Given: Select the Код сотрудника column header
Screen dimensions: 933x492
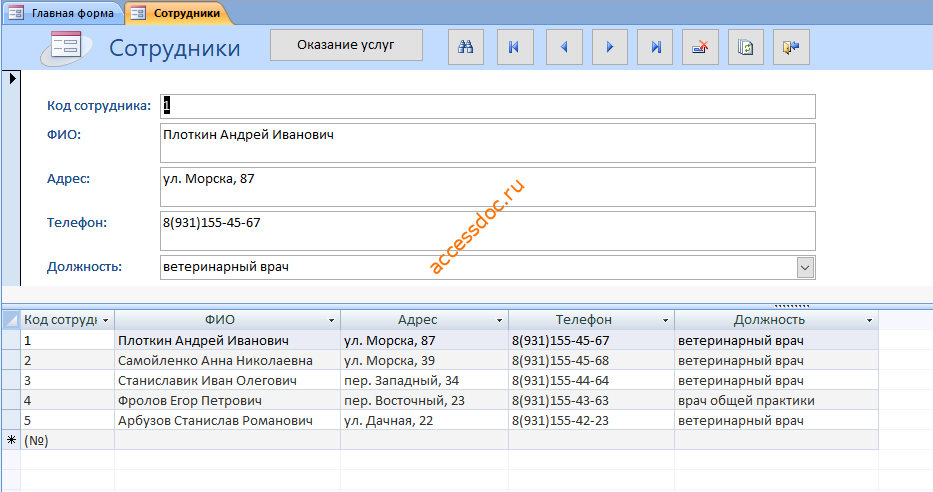Looking at the screenshot, I should click(x=67, y=320).
